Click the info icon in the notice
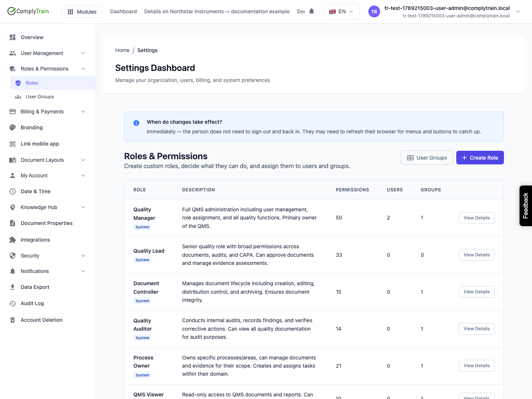532x399 pixels. pyautogui.click(x=136, y=123)
